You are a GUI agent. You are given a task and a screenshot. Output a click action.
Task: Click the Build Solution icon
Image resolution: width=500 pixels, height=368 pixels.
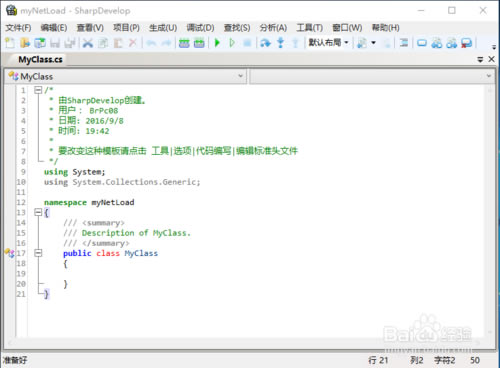point(184,43)
